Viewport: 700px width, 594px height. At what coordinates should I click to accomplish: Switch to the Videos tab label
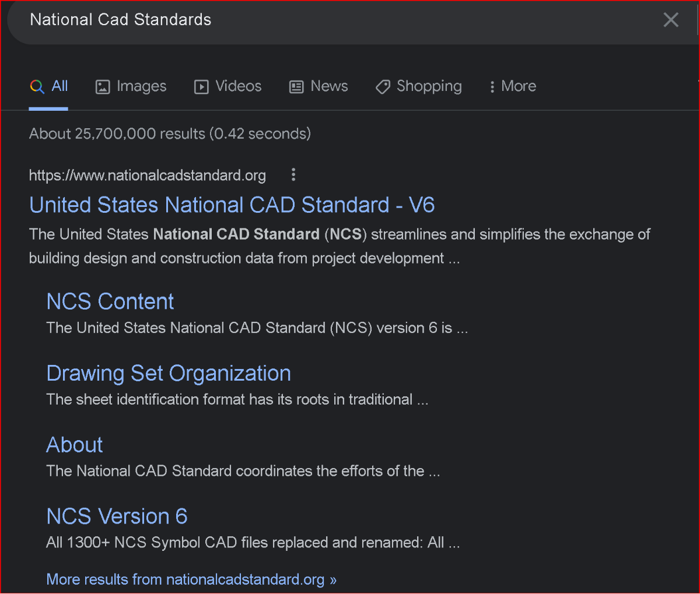pyautogui.click(x=239, y=86)
